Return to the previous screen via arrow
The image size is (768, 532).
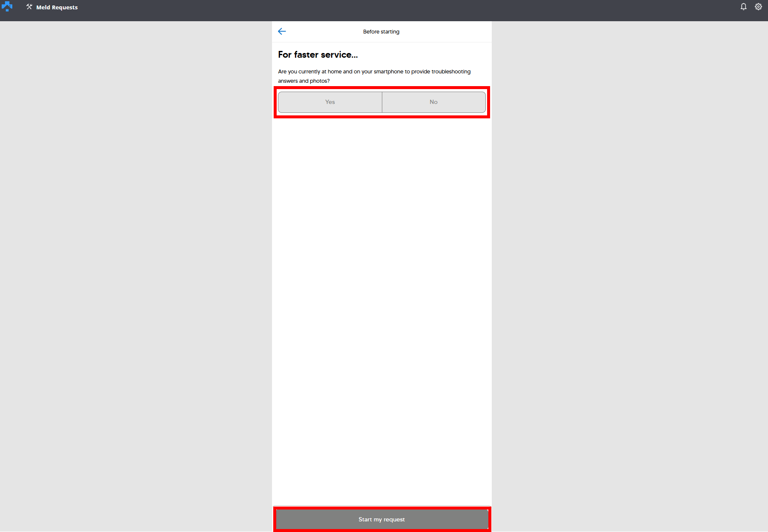pos(282,31)
